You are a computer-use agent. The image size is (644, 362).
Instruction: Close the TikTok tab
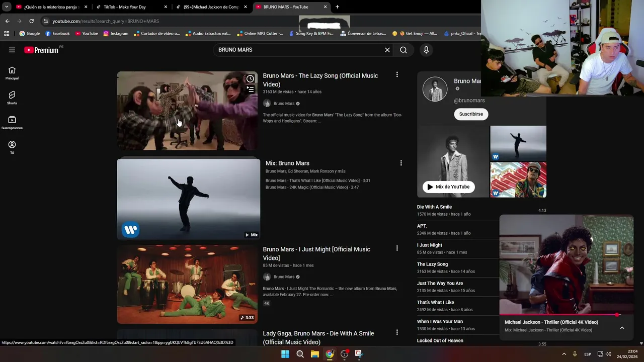pos(166,7)
